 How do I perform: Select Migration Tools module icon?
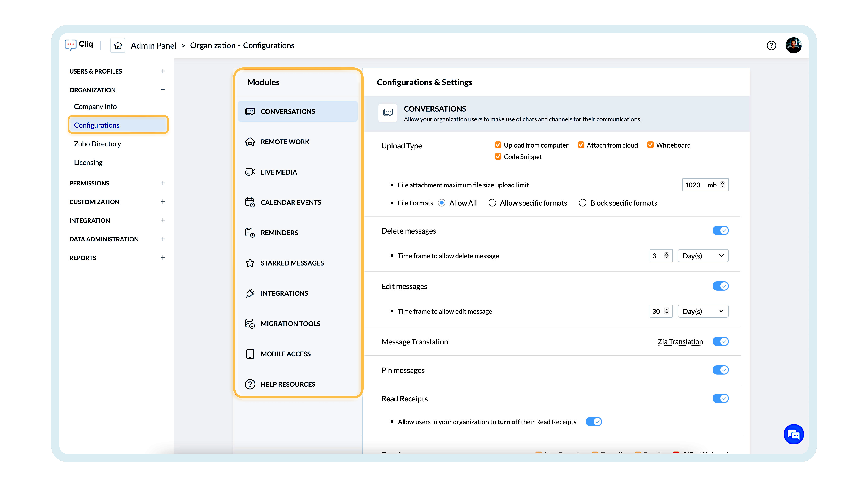pos(250,324)
